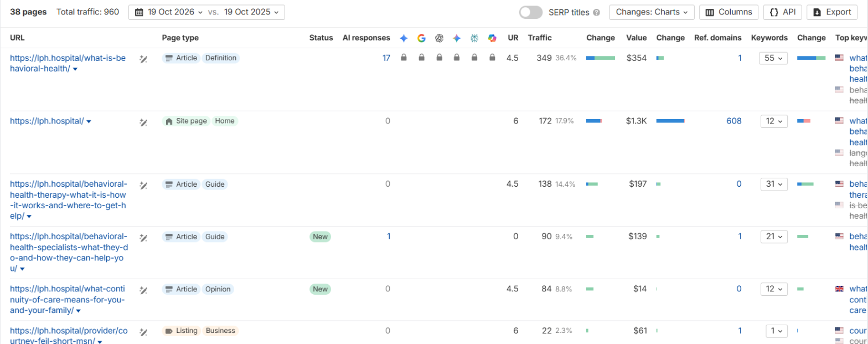Click the Google logo column header icon
Viewport: 868px width, 344px height.
click(421, 38)
